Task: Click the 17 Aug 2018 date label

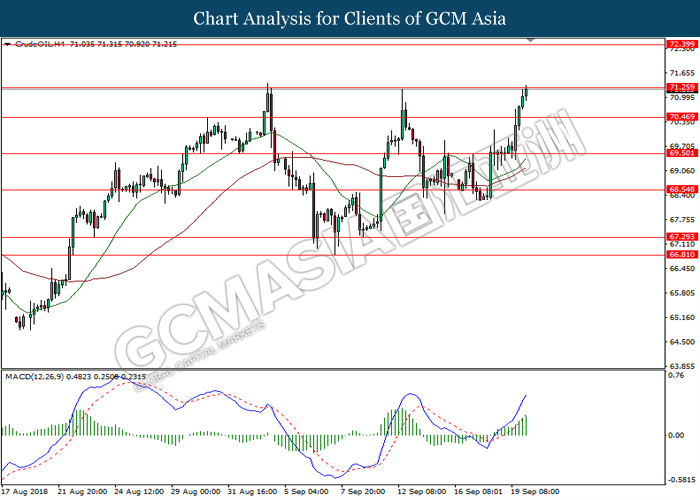Action: click(25, 492)
